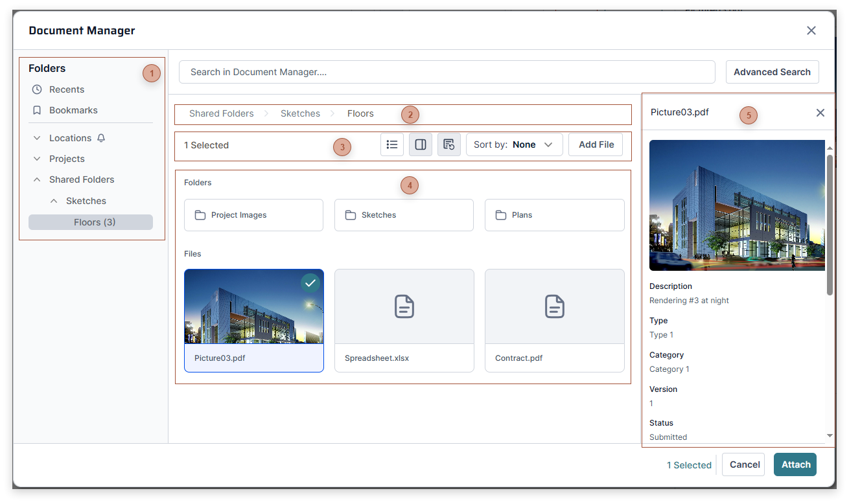Open Advanced Search
The height and width of the screenshot is (504, 849).
[x=772, y=72]
